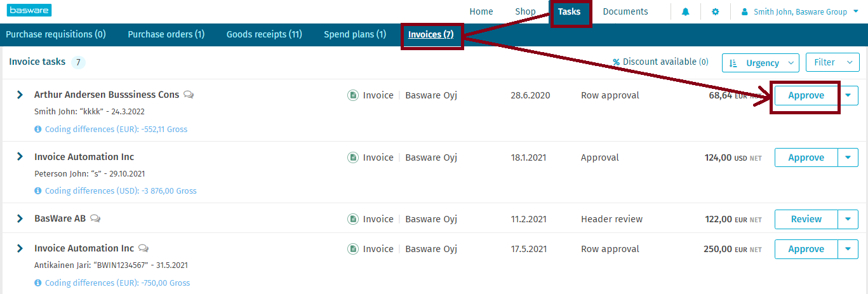Click the date 28.6.2020

[x=530, y=95]
